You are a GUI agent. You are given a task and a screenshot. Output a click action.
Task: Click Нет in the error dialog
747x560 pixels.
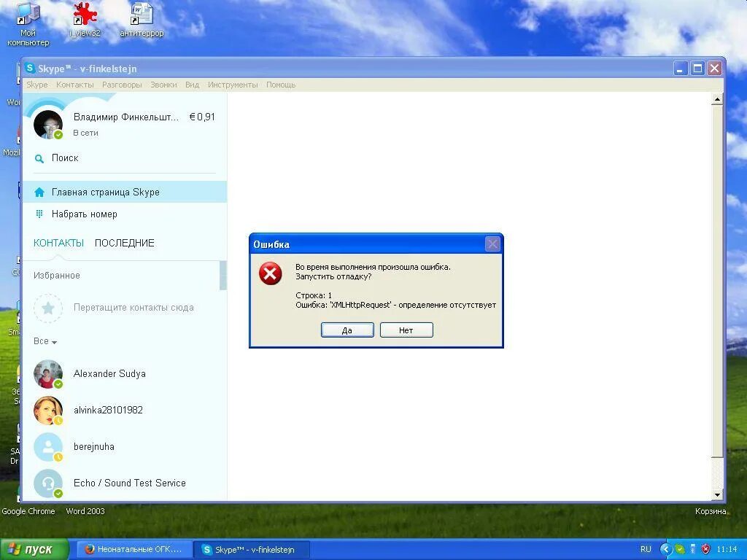406,330
